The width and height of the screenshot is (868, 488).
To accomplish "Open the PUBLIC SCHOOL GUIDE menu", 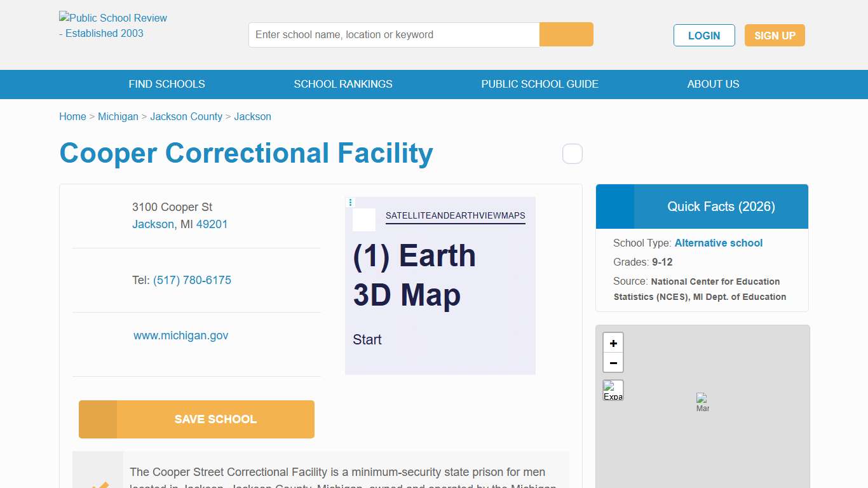I will click(539, 84).
